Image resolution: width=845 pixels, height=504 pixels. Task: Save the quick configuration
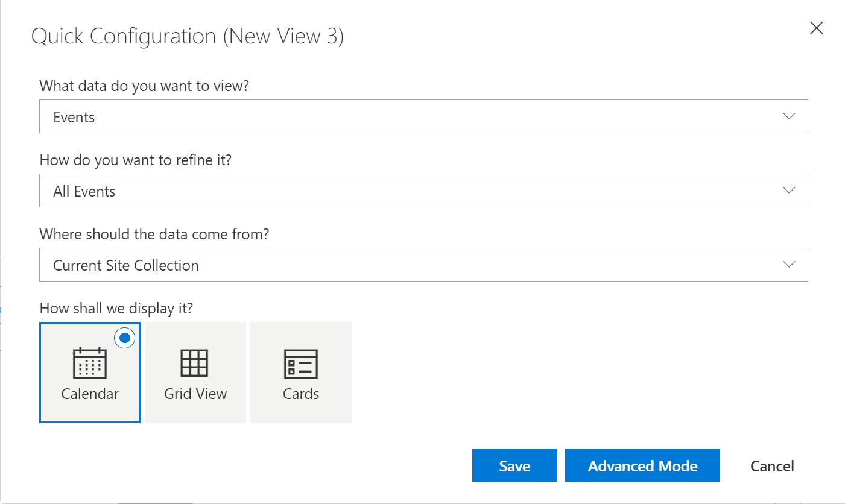pyautogui.click(x=514, y=465)
